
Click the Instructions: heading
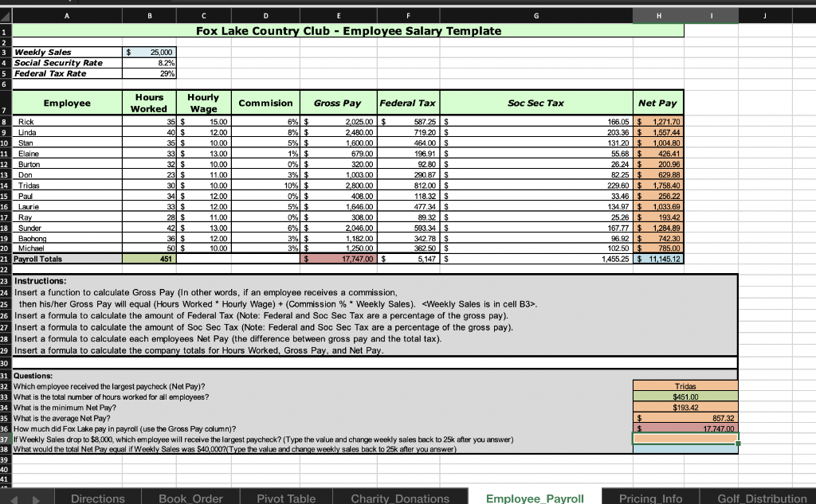coord(40,281)
